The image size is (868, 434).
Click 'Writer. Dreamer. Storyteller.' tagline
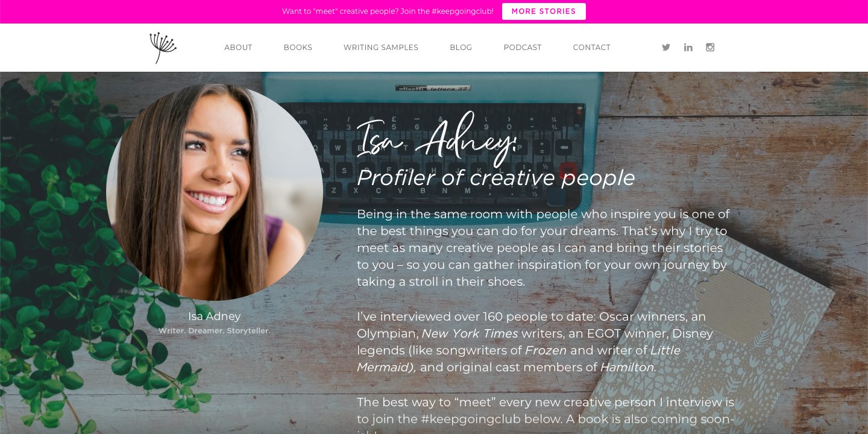point(214,331)
